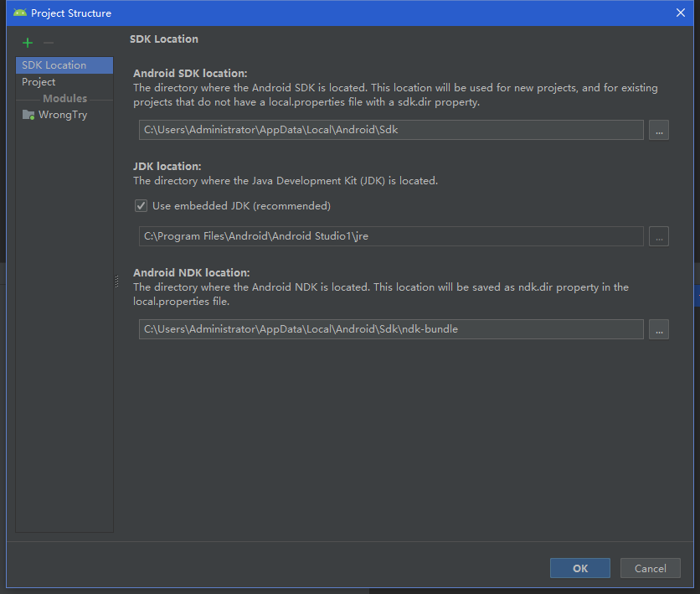Select the WrongTry module

click(64, 115)
